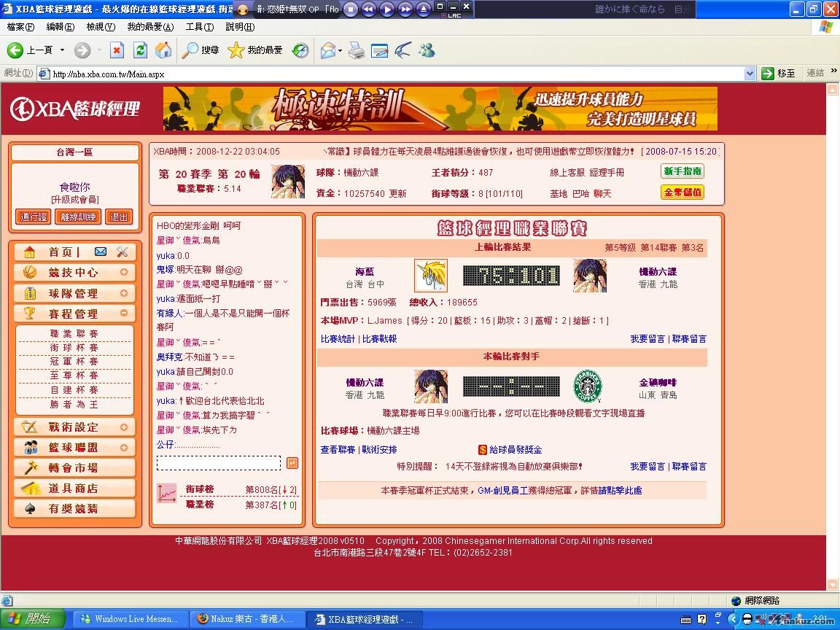Viewport: 840px width, 630px height.
Task: Click the URL address bar field
Action: pos(397,74)
